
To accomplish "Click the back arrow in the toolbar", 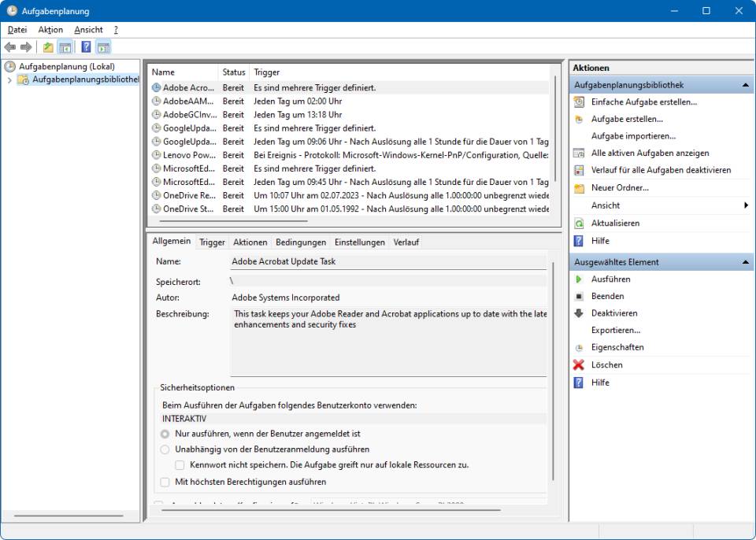I will (11, 46).
